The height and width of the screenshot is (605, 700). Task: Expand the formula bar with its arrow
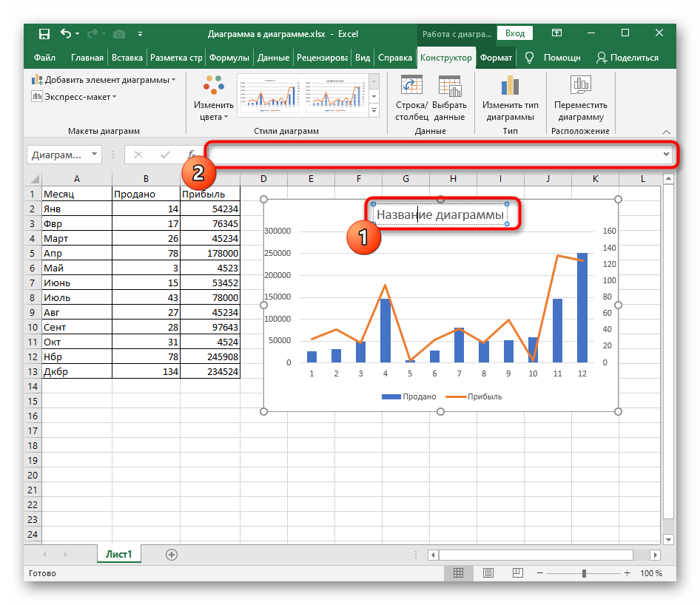[666, 155]
